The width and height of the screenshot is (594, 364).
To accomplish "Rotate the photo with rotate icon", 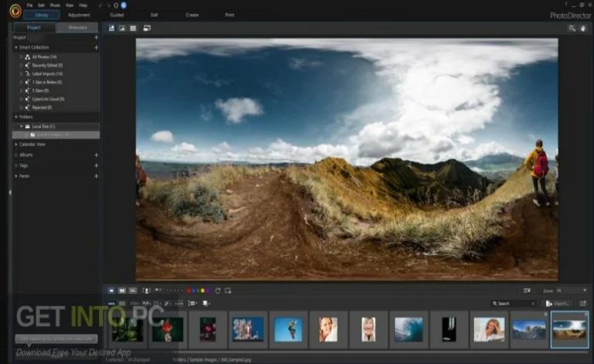I will pyautogui.click(x=217, y=291).
